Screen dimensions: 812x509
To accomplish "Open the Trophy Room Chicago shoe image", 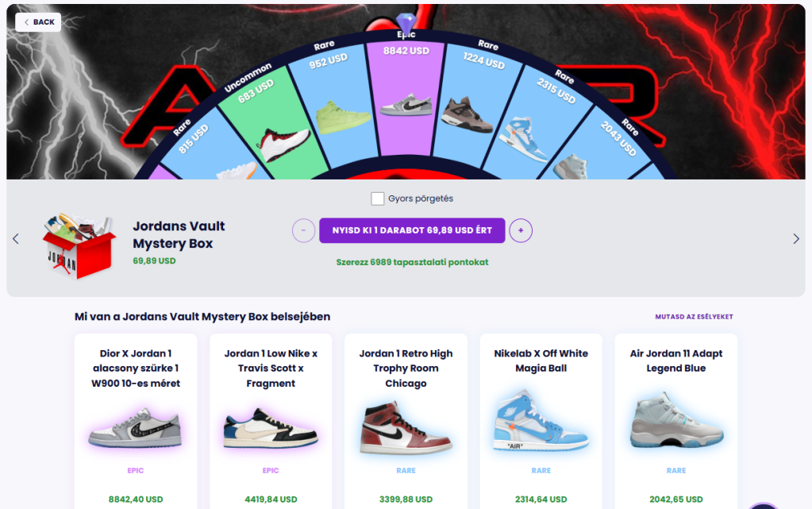I will [406, 428].
